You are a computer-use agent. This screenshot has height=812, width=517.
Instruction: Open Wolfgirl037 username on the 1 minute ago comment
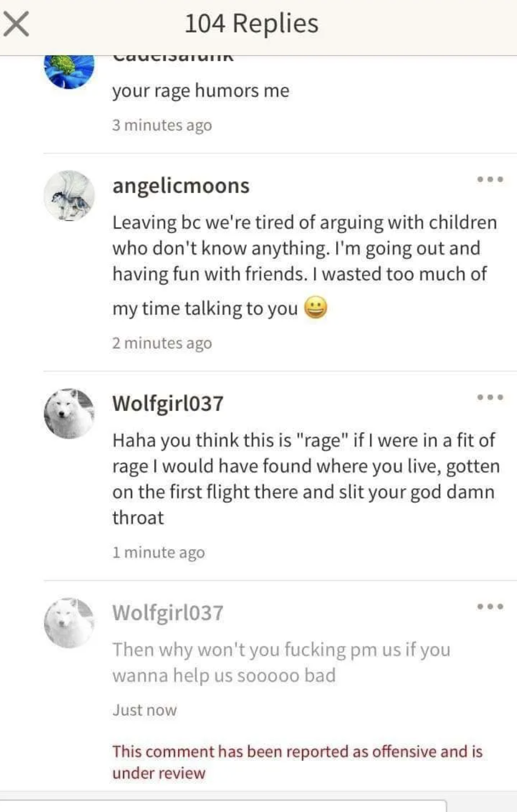coord(168,403)
